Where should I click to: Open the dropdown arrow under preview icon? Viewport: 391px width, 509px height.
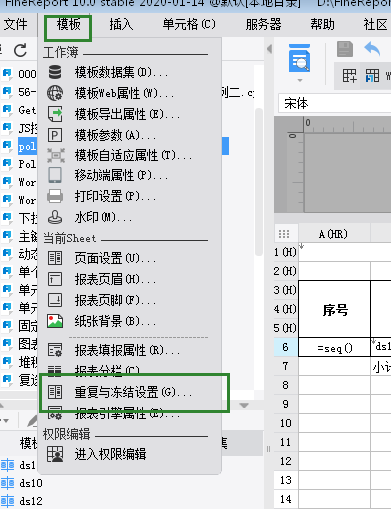pyautogui.click(x=300, y=80)
